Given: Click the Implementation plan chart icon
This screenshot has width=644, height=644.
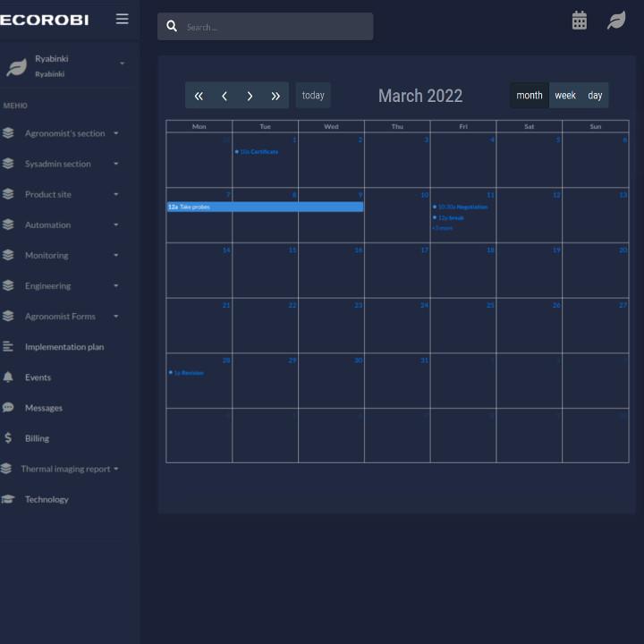Looking at the screenshot, I should coord(8,347).
